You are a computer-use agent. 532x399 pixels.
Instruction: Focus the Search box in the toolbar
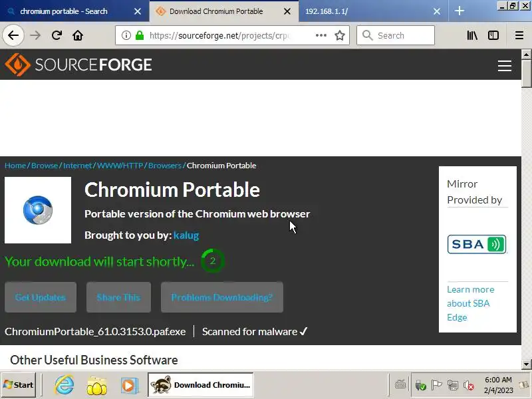click(x=396, y=35)
